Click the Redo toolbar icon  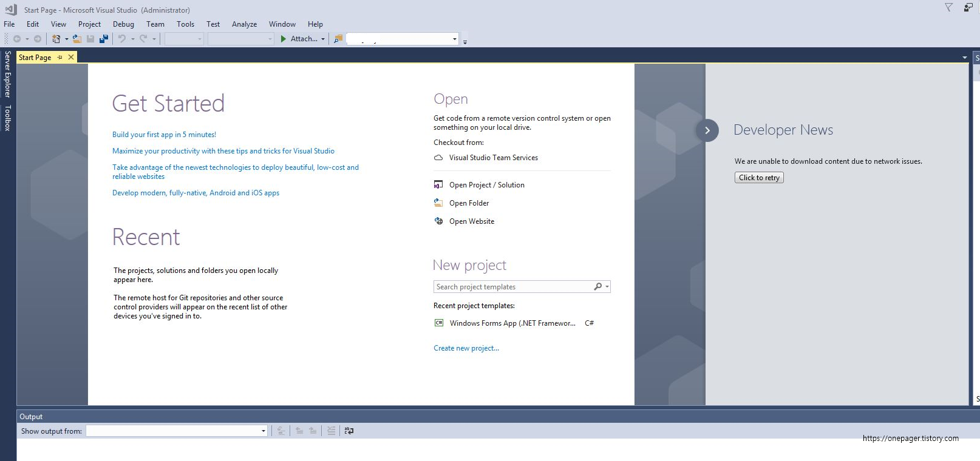(x=143, y=39)
